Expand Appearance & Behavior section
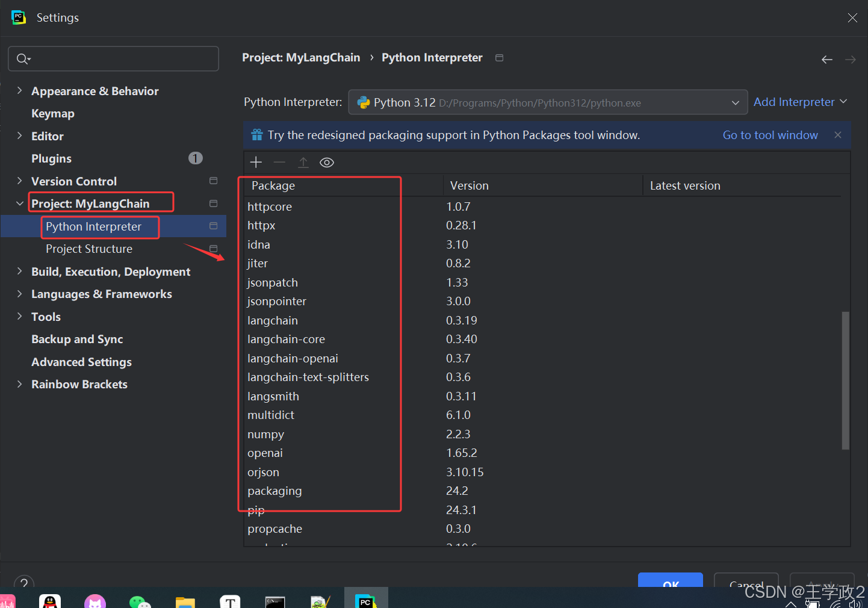The image size is (868, 608). click(20, 90)
